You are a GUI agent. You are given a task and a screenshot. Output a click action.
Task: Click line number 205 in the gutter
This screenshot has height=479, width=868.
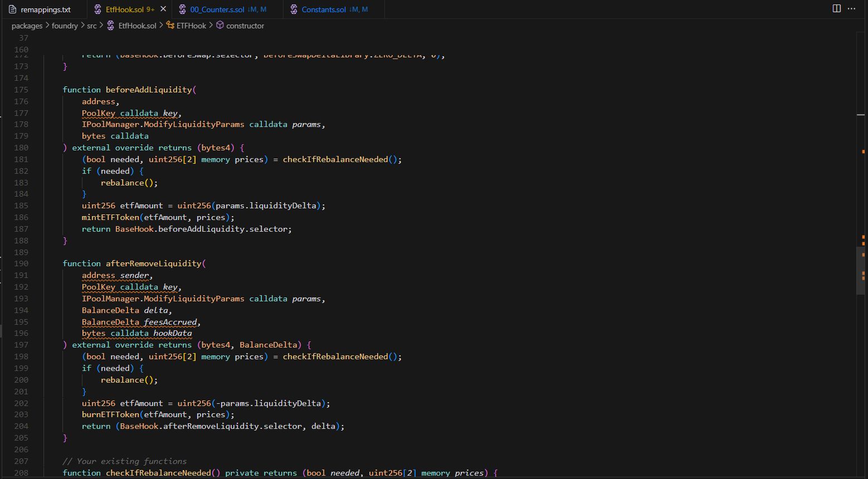click(x=21, y=438)
